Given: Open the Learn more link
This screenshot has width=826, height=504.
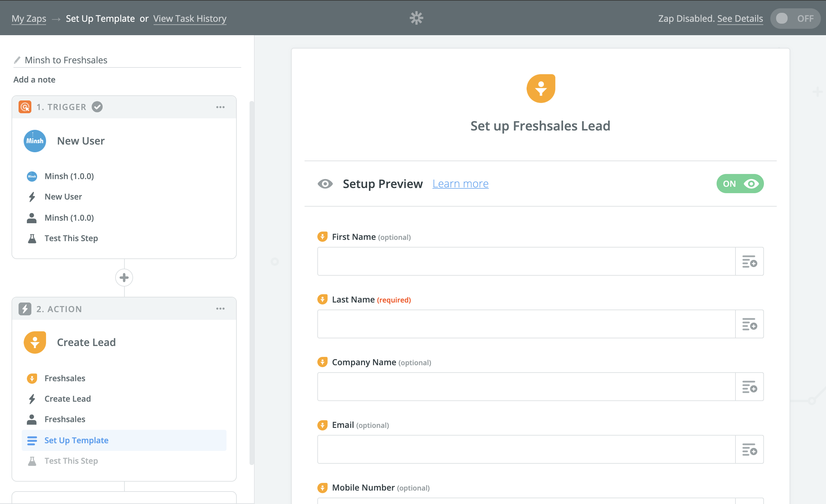Looking at the screenshot, I should [460, 184].
